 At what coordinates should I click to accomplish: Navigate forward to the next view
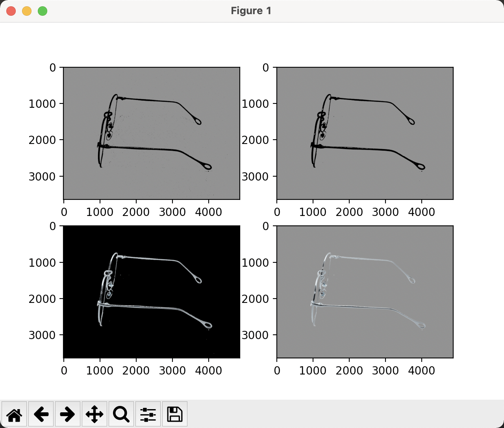67,414
